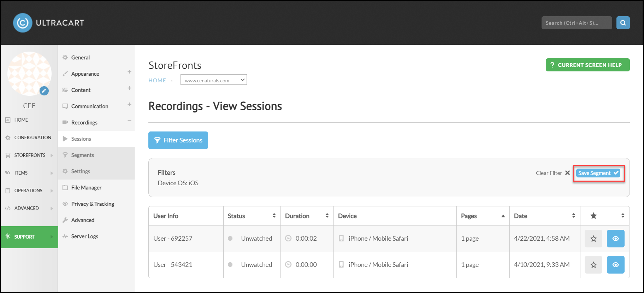644x293 pixels.
Task: Expand the Communication menu plus sign
Action: 129,104
